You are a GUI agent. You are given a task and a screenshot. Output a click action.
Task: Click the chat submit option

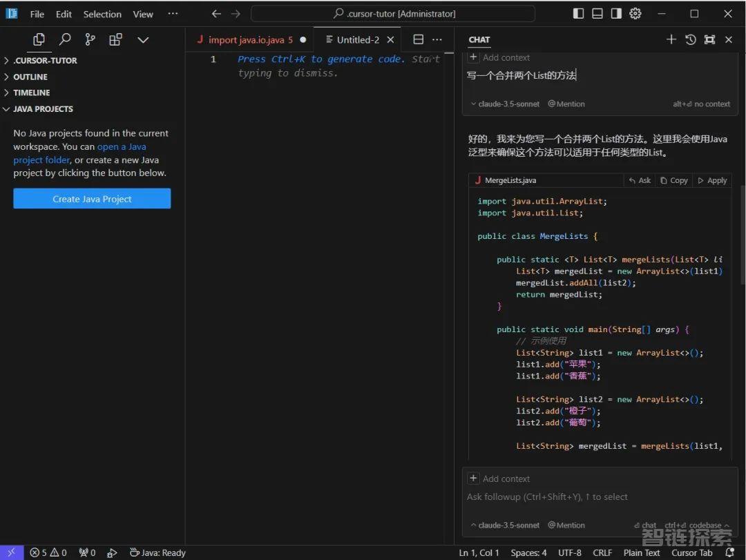[x=645, y=525]
